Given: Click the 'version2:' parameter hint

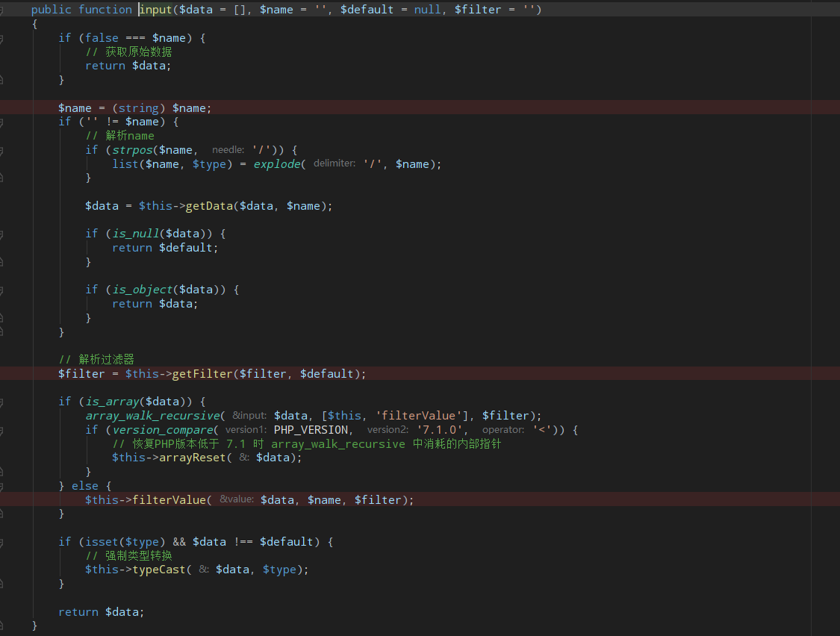Looking at the screenshot, I should pos(388,430).
